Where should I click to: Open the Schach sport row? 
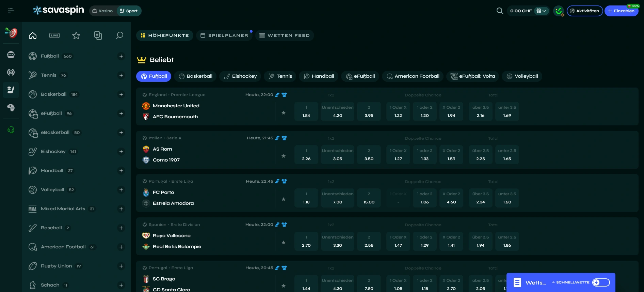[76, 285]
